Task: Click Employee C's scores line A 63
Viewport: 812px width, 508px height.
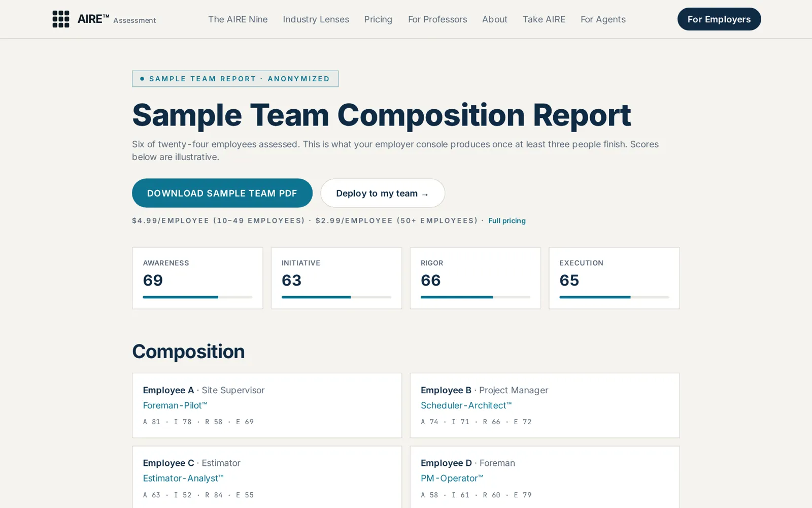Action: pos(198,495)
